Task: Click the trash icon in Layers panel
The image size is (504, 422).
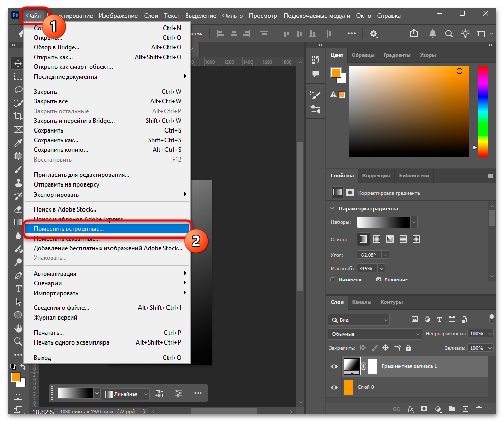Action: (479, 409)
